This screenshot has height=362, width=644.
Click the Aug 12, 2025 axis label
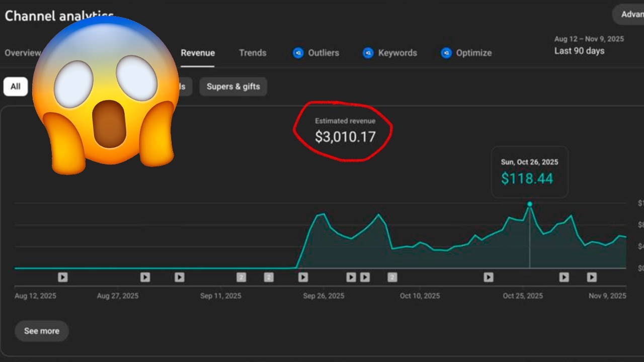pos(35,296)
